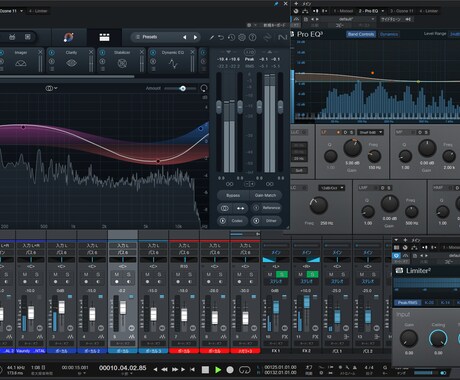Viewport: 460px width, 380px height.
Task: Click the LF Gain knob at 5.00 dB
Action: [x=352, y=148]
